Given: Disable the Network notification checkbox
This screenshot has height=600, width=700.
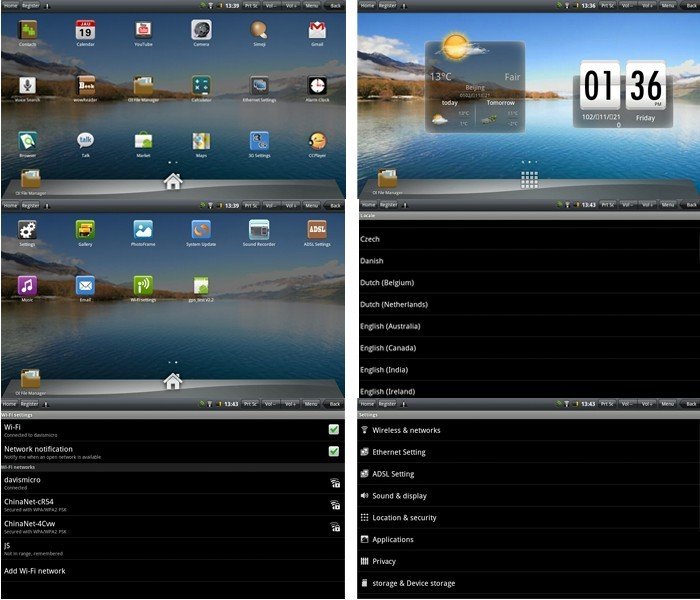Looking at the screenshot, I should [334, 451].
